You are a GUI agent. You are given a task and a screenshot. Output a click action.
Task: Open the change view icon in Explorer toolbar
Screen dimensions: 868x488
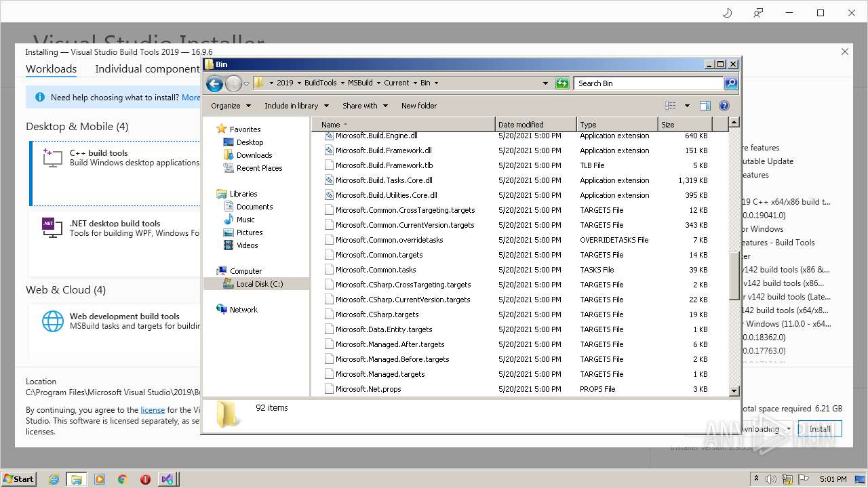point(671,106)
